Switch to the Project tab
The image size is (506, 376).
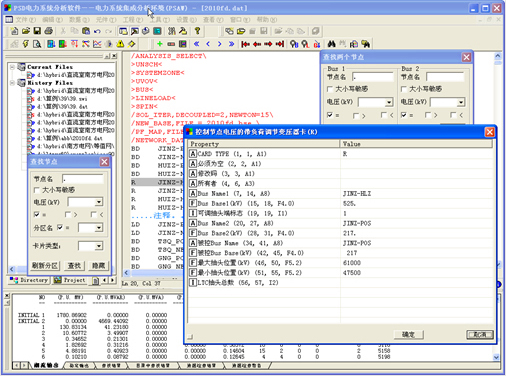[x=70, y=280]
